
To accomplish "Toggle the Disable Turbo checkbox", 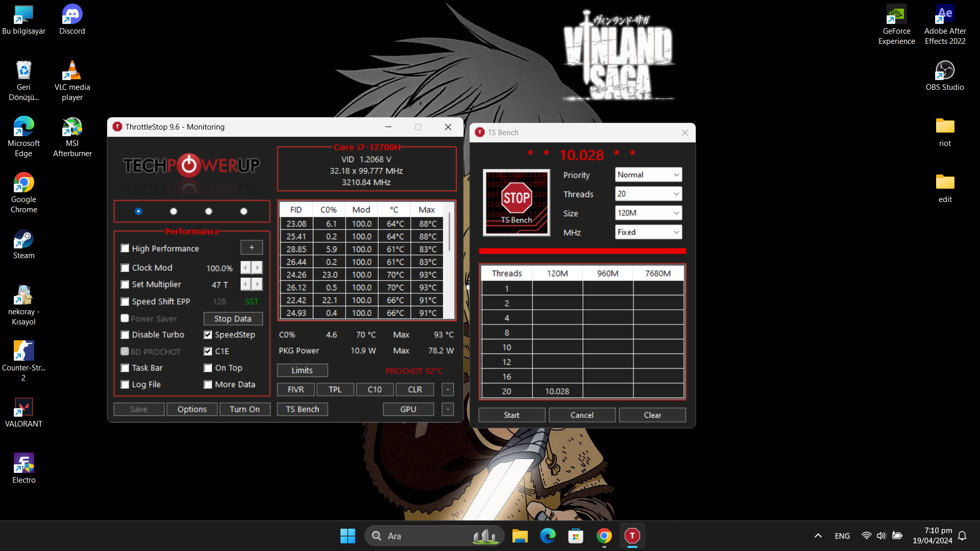I will (125, 335).
